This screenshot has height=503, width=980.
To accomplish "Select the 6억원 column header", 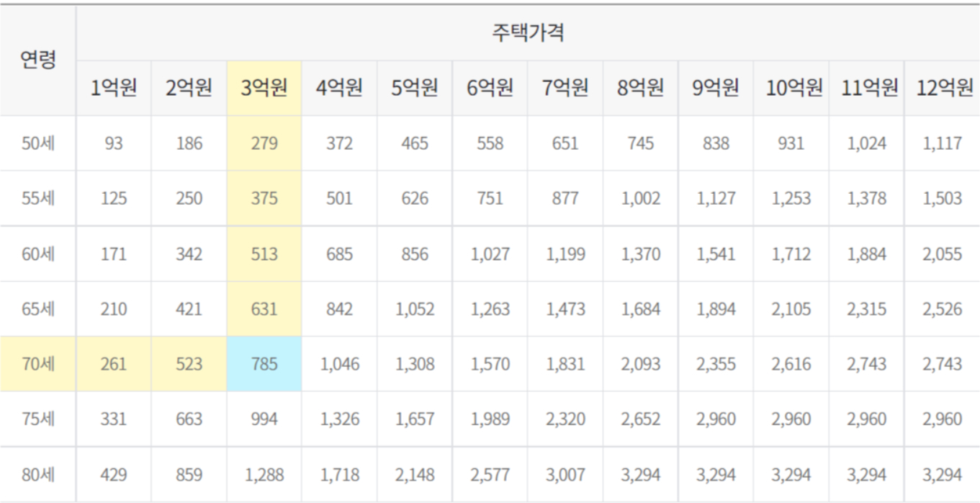I will pyautogui.click(x=490, y=88).
